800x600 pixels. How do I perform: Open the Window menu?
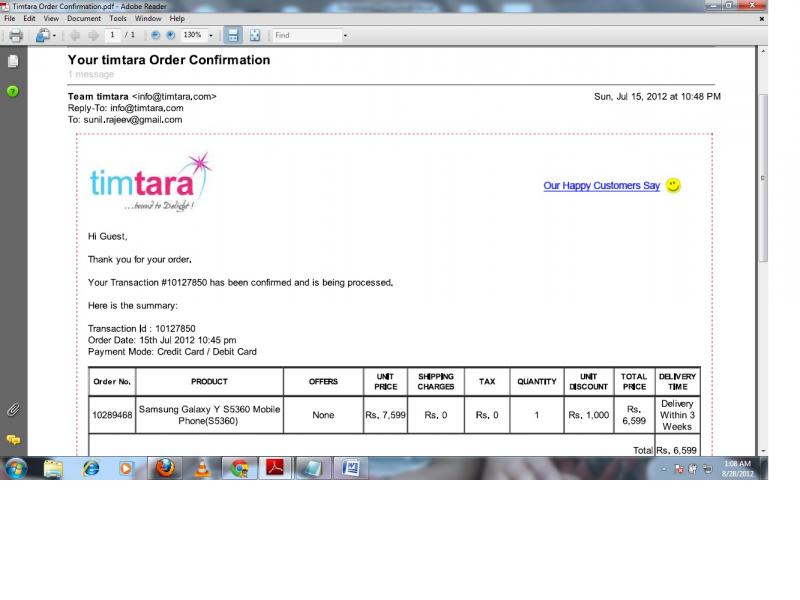(148, 18)
